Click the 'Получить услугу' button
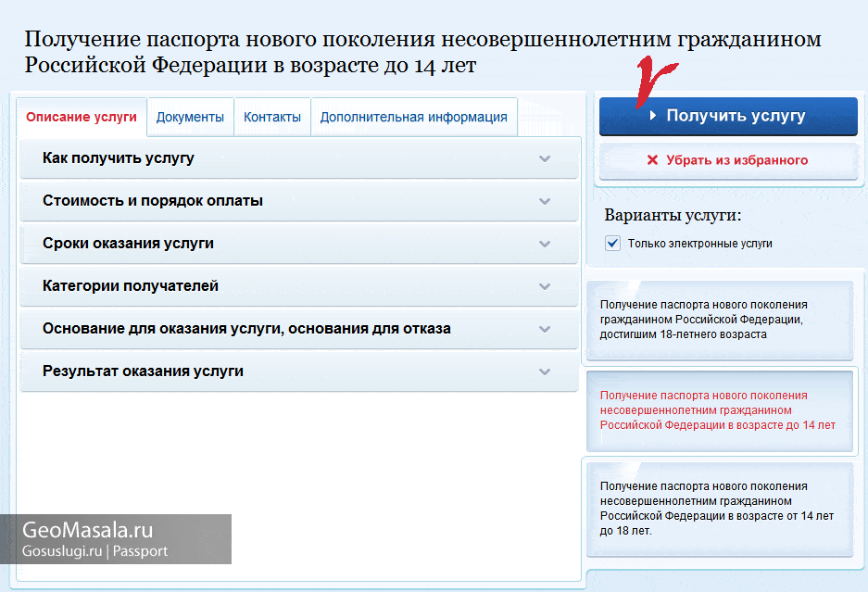This screenshot has width=868, height=592. click(x=728, y=117)
